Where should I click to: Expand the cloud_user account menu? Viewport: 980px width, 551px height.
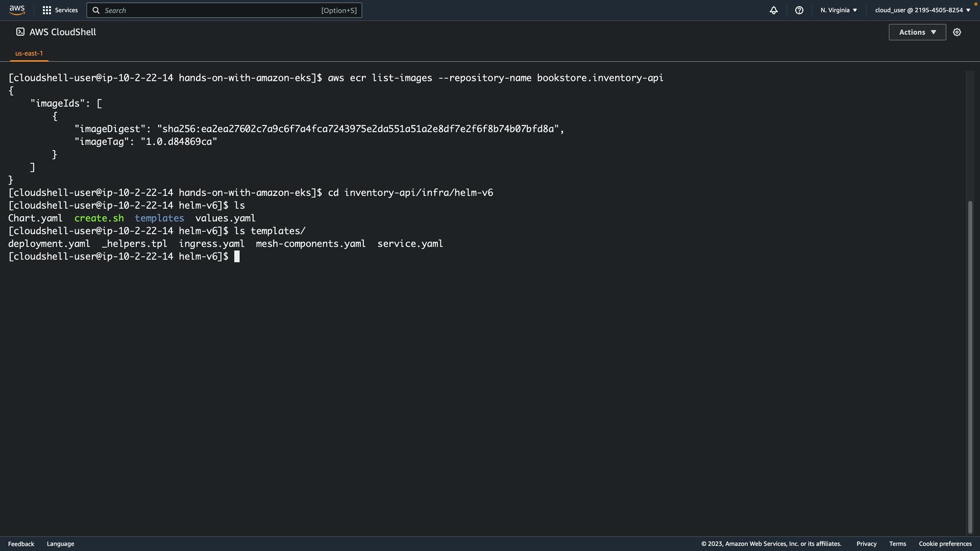click(922, 10)
